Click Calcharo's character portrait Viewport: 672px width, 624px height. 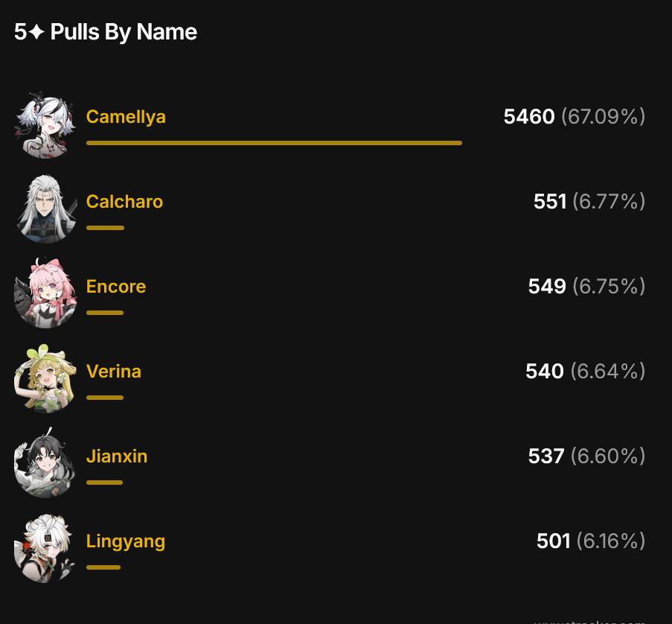pyautogui.click(x=45, y=210)
